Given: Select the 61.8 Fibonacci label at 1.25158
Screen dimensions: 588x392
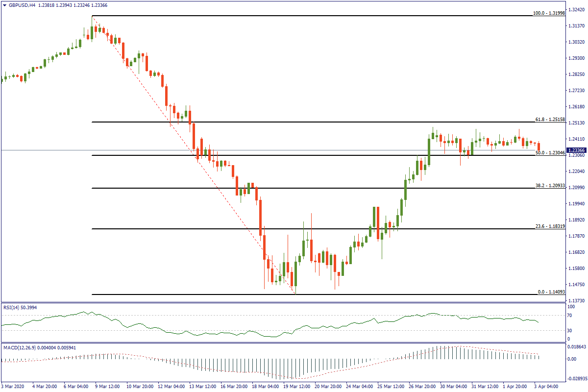Looking at the screenshot, I should click(550, 119).
